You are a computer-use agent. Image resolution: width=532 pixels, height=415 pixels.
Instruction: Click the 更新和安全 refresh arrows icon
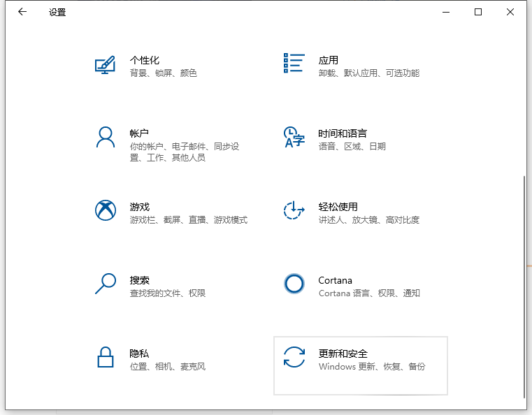[294, 357]
